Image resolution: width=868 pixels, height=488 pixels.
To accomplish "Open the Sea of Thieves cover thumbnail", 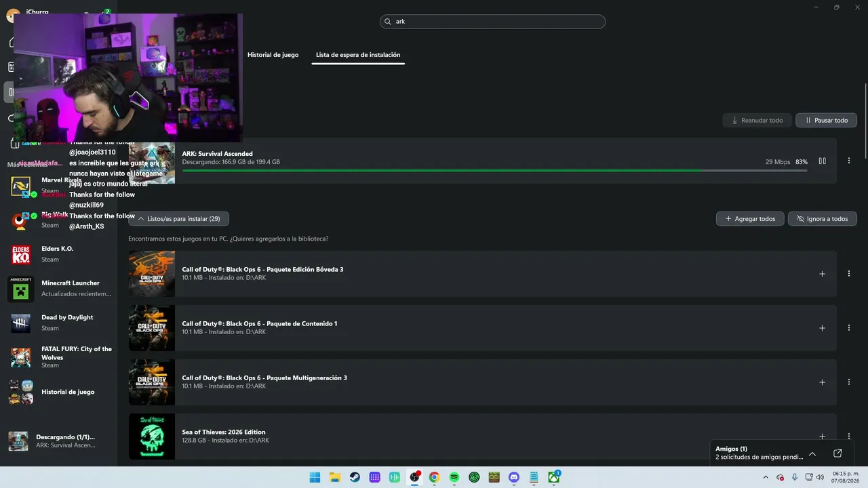I will pyautogui.click(x=152, y=436).
